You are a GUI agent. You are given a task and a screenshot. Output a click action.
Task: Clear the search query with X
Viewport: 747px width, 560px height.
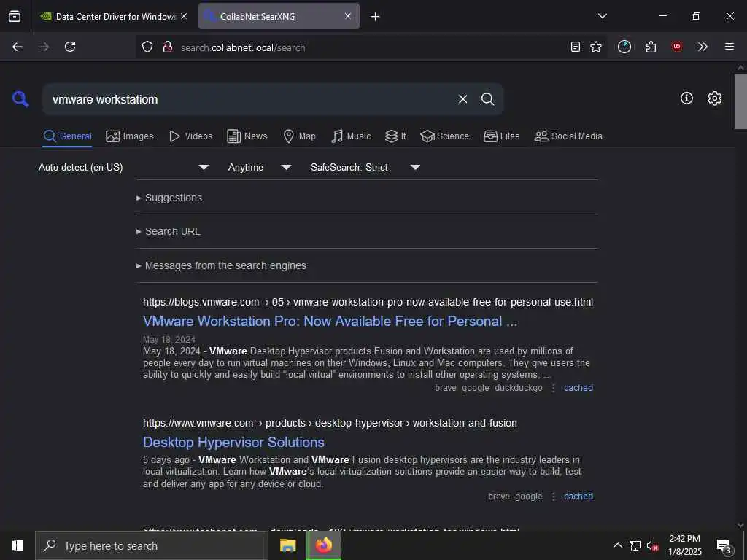pos(462,99)
